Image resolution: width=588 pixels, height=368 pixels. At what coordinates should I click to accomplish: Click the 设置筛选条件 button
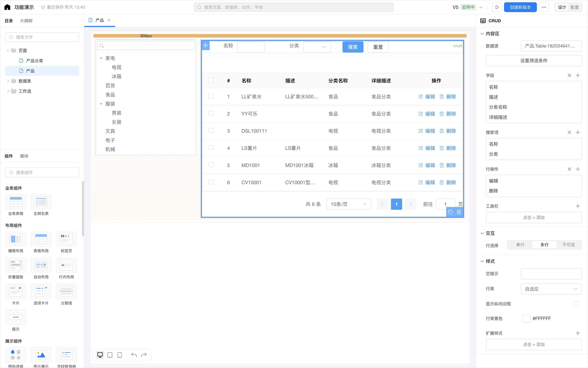coord(534,61)
